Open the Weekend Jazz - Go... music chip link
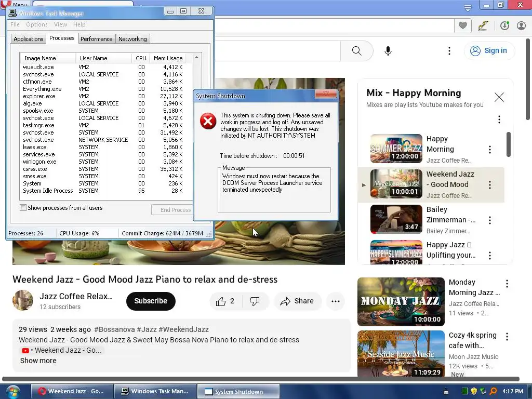 61,350
